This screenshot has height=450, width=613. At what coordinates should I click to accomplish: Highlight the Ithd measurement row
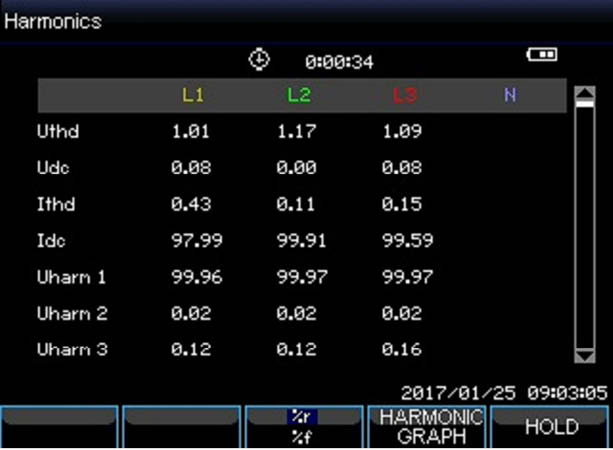point(56,204)
